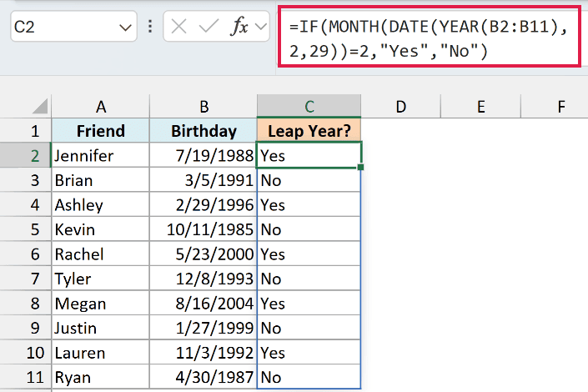The image size is (588, 392).
Task: Click the birthday 7/19/1988
Action: [204, 155]
